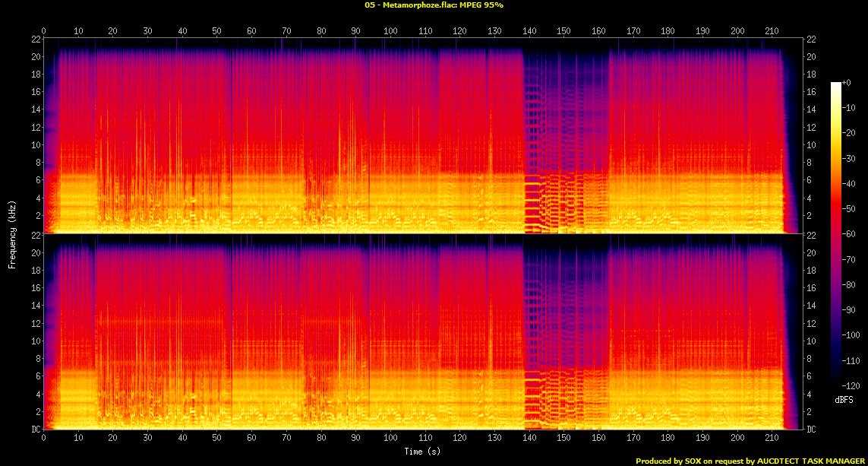Click the file title 'Metamorphoze.flac: MPEG 95%'

coord(434,5)
